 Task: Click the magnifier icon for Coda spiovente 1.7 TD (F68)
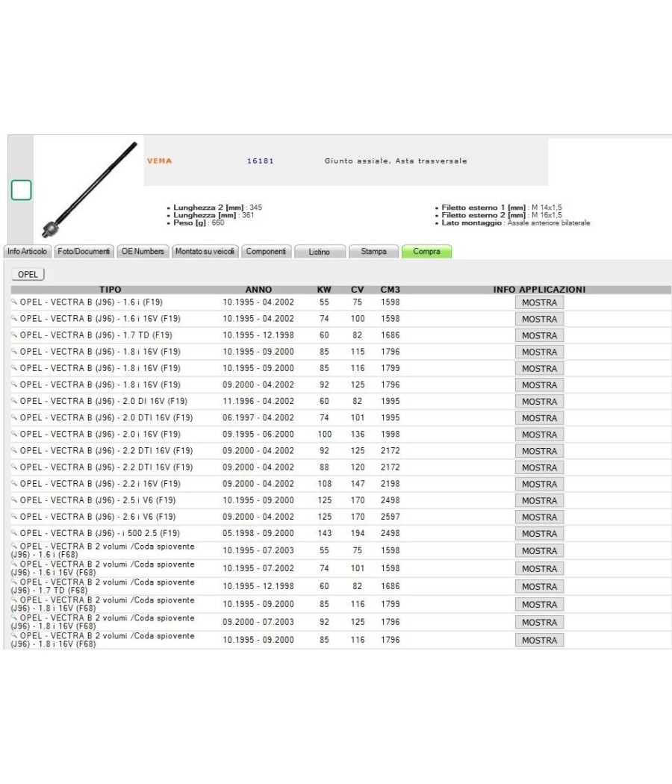[x=14, y=582]
